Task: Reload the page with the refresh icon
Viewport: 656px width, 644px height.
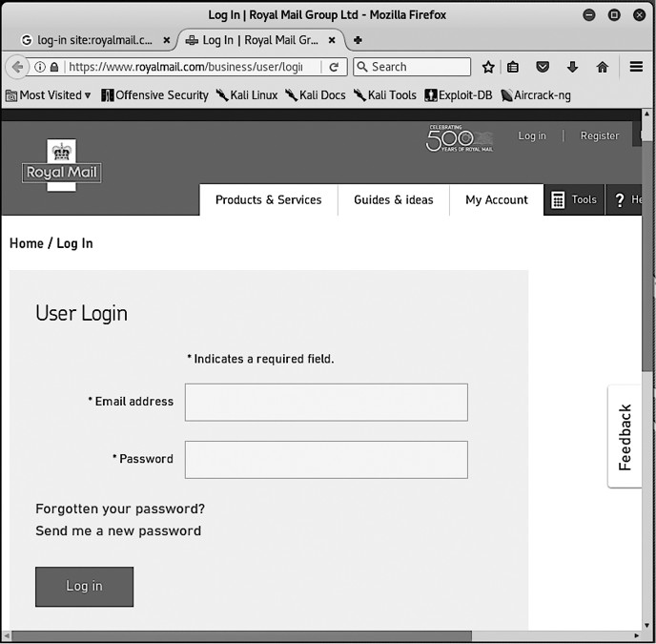Action: pyautogui.click(x=334, y=67)
